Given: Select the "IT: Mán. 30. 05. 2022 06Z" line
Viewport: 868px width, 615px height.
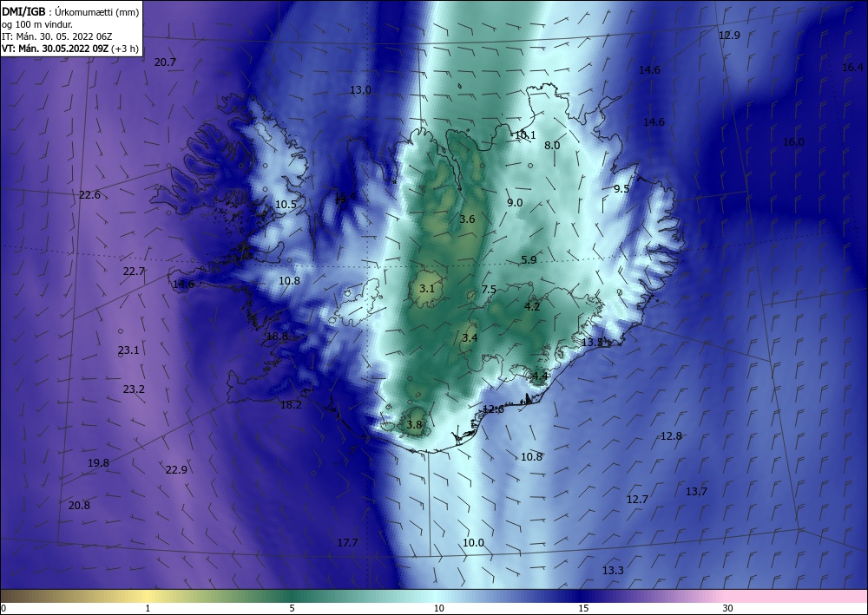Looking at the screenshot, I should point(57,36).
